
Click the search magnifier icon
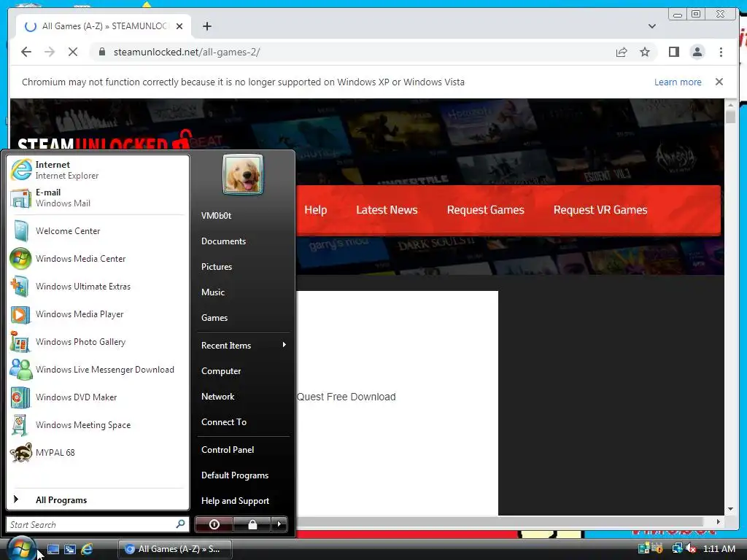tap(181, 524)
